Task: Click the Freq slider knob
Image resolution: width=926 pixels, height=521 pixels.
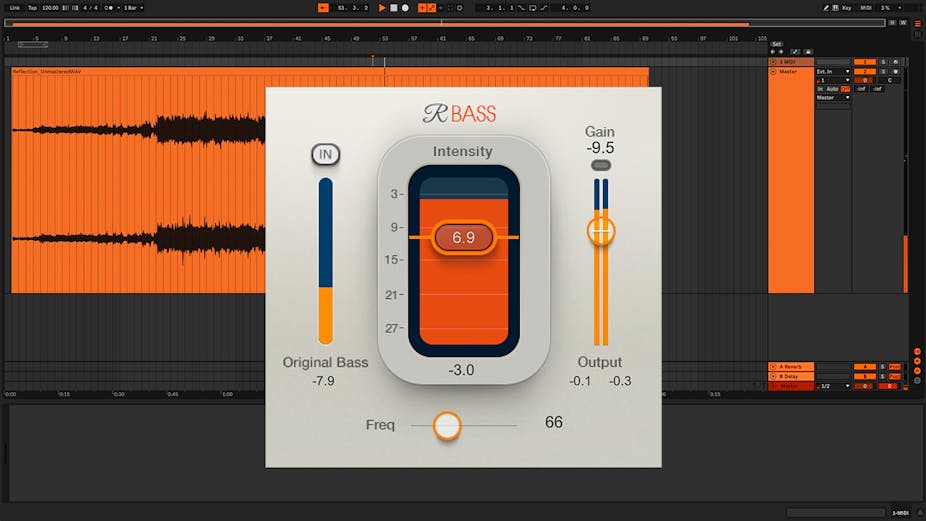Action: tap(447, 426)
